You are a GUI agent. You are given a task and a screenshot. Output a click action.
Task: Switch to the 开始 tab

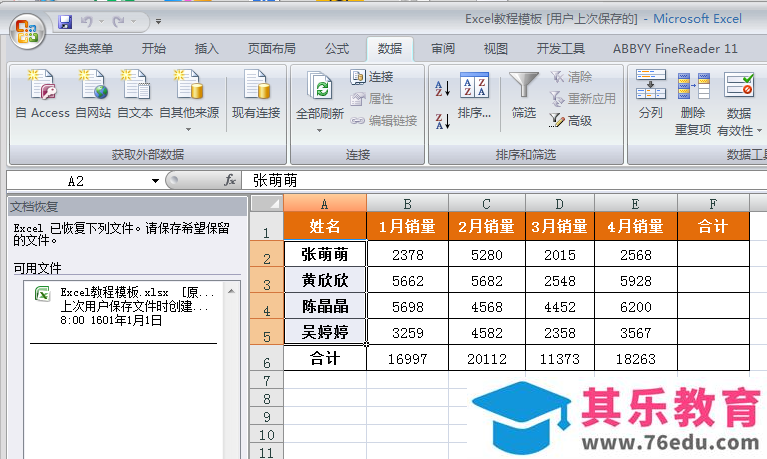coord(154,49)
